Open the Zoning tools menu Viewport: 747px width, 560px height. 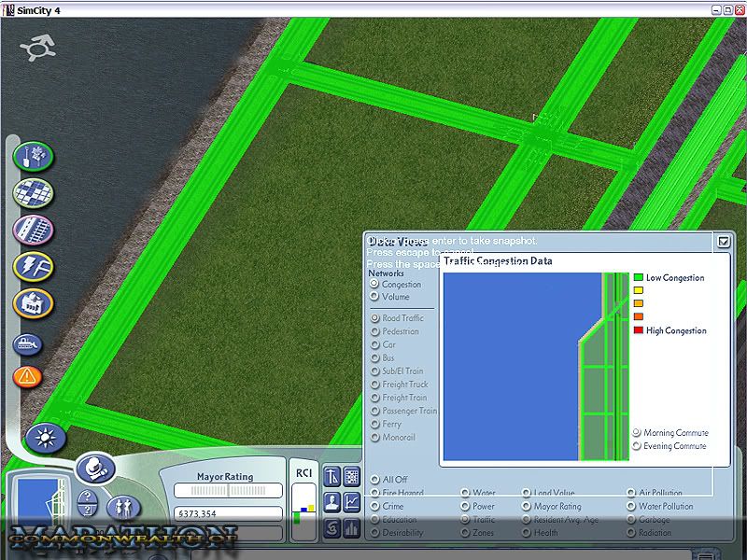coord(33,193)
